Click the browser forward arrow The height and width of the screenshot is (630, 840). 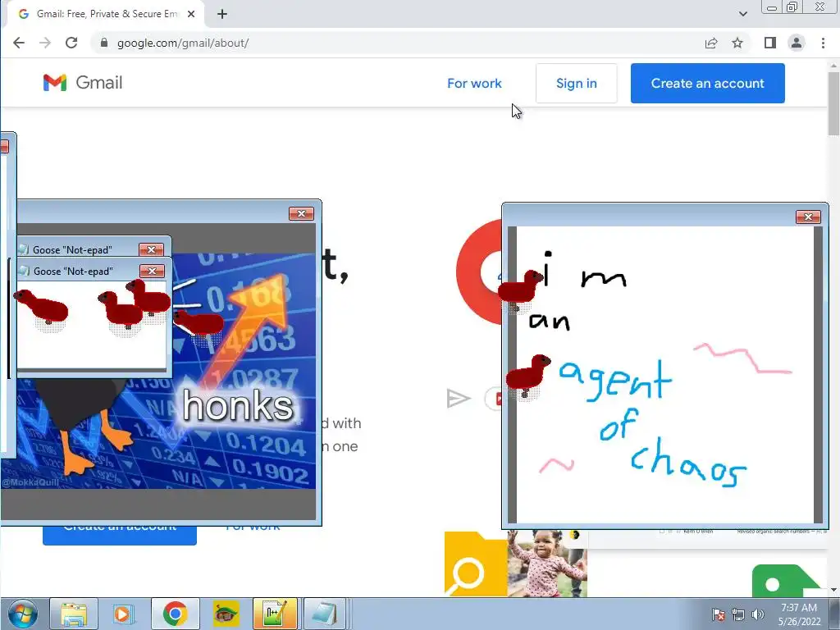tap(45, 43)
